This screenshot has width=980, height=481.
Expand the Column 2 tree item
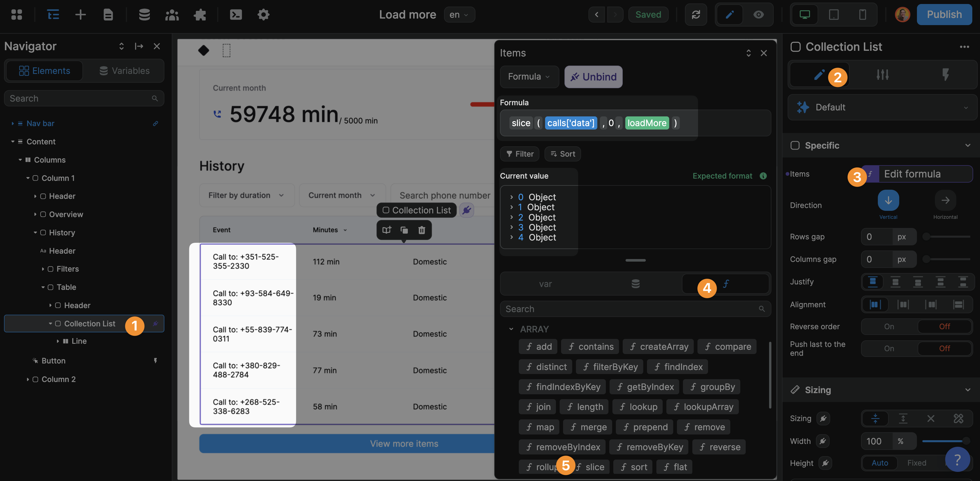28,379
